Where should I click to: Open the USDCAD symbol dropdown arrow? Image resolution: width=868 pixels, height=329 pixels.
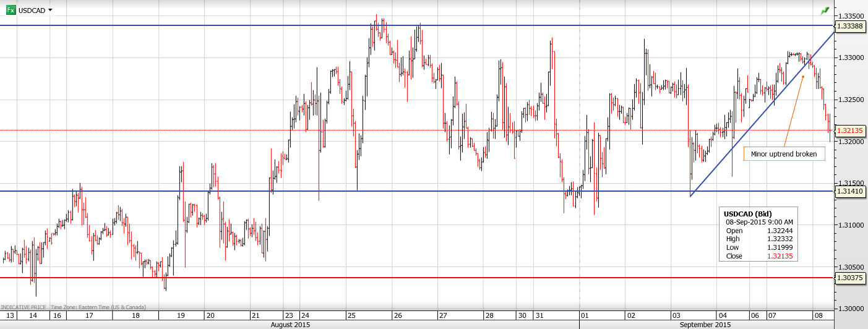point(50,10)
